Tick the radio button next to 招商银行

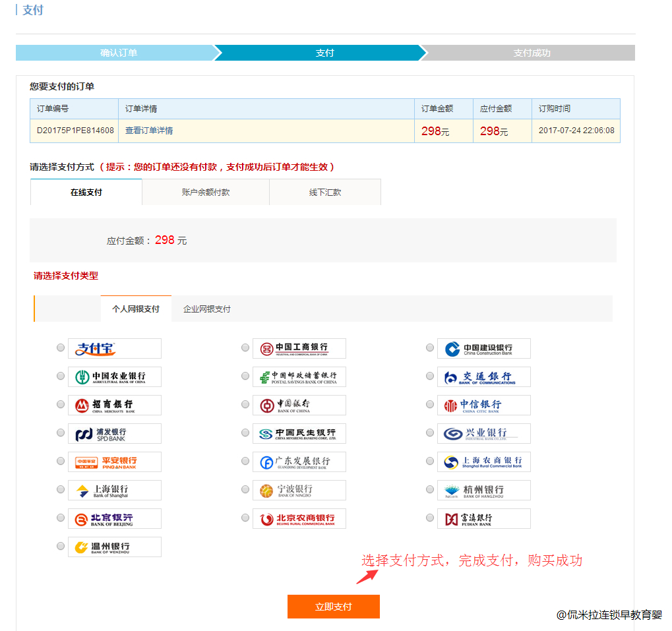pyautogui.click(x=61, y=404)
